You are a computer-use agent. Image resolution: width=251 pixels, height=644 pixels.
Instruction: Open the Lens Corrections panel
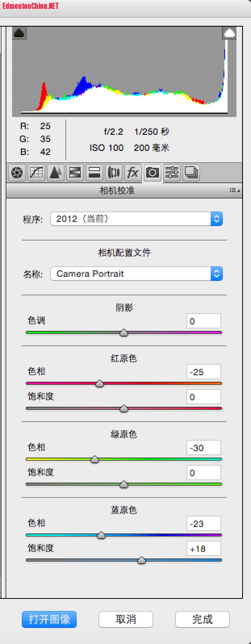tap(114, 173)
